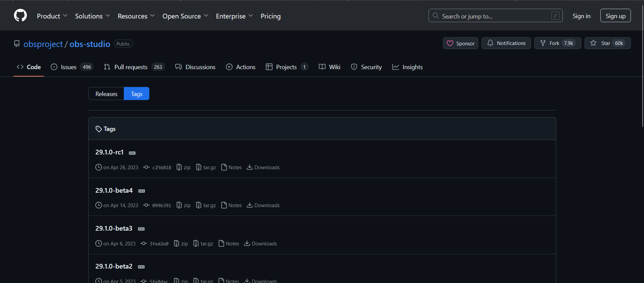
Task: Open the Wiki tab
Action: pos(330,67)
